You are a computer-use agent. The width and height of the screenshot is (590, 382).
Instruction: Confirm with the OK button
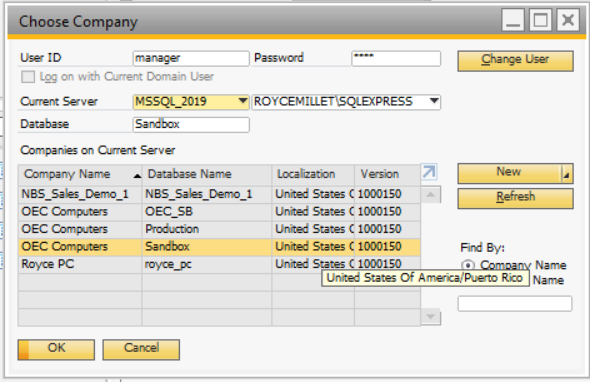click(56, 349)
